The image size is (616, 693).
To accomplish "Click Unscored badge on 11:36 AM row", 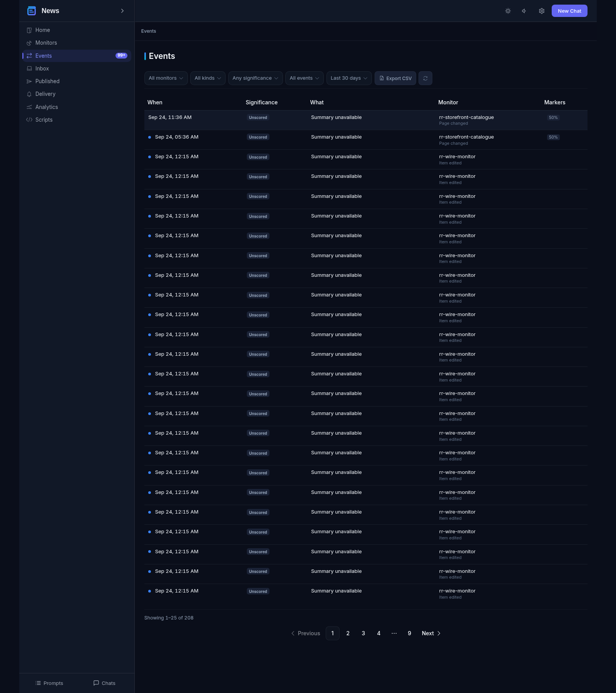I will point(258,117).
